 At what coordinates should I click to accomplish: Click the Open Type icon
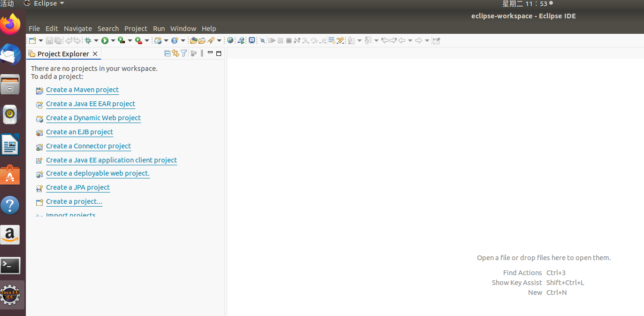pos(193,40)
